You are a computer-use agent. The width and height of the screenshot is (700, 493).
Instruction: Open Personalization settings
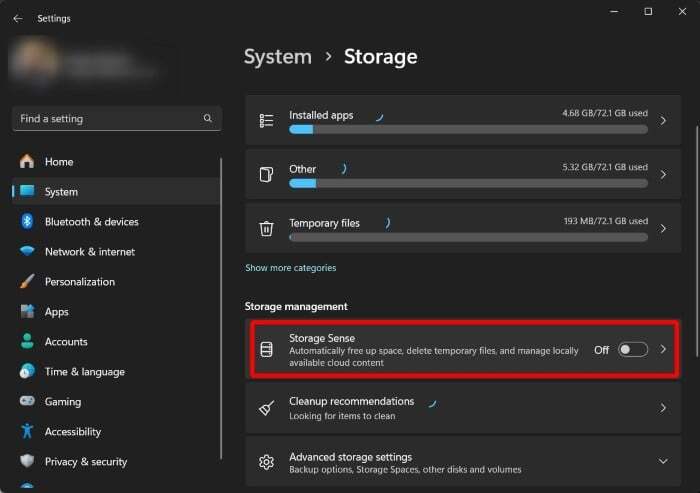click(x=116, y=281)
